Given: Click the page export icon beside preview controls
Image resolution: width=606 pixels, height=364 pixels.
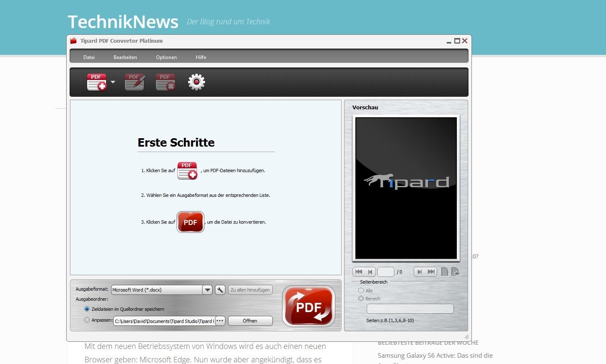Looking at the screenshot, I should [x=456, y=272].
